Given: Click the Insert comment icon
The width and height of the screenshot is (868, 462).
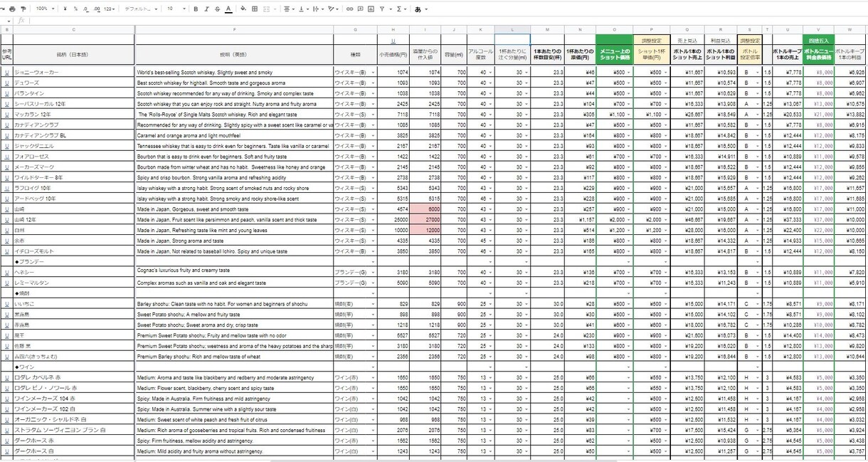Looking at the screenshot, I should (x=360, y=9).
